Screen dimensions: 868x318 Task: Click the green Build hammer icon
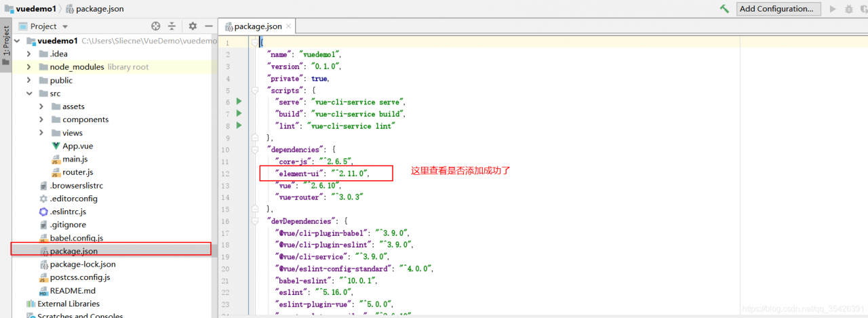tap(725, 9)
